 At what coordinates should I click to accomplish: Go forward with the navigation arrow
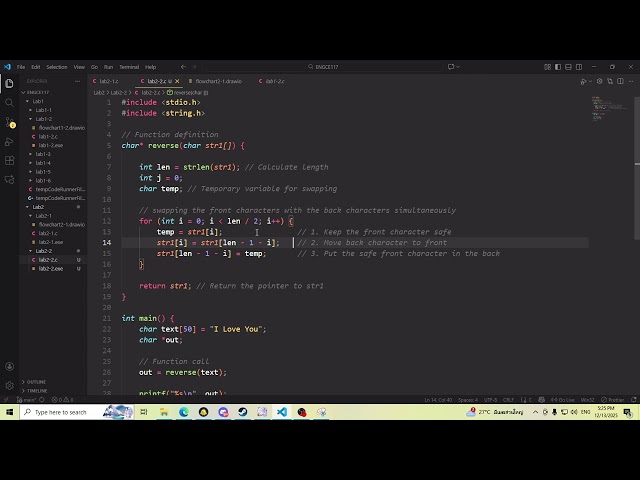pos(194,67)
